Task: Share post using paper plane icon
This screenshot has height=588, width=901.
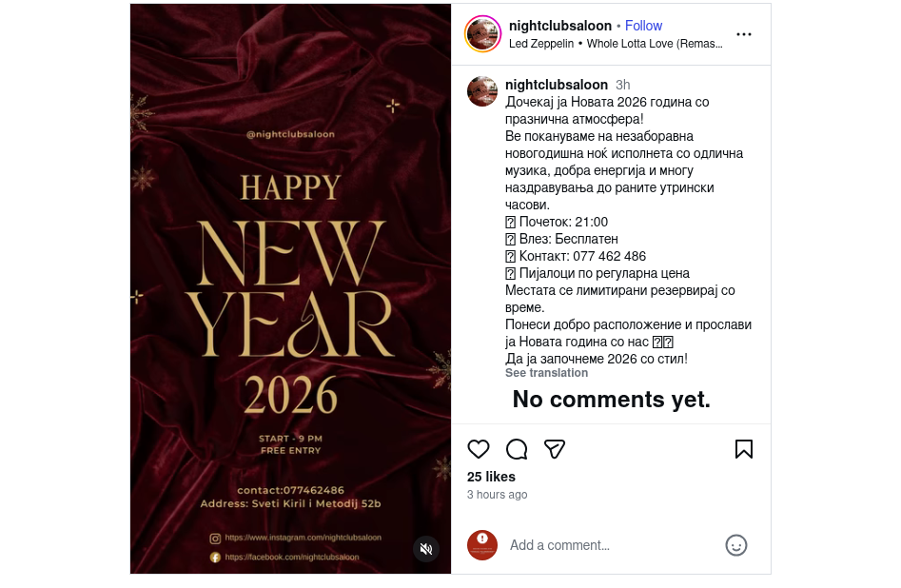Action: [555, 449]
